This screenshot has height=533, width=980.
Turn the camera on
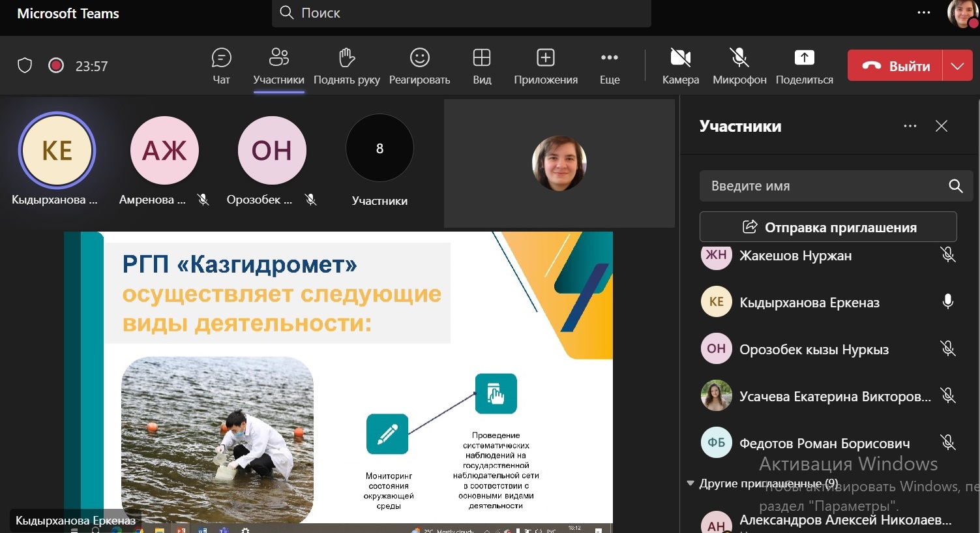[x=681, y=66]
